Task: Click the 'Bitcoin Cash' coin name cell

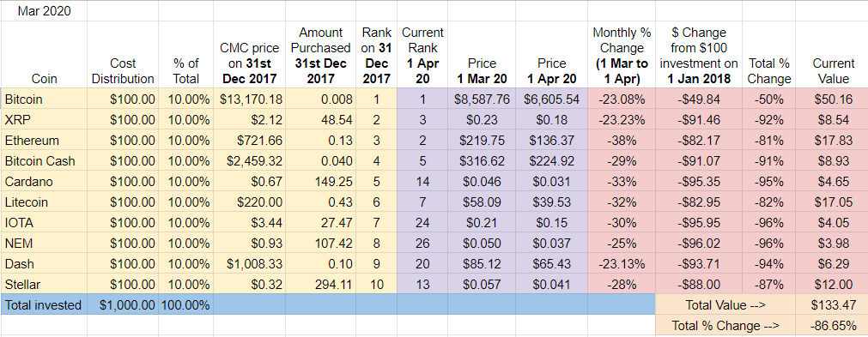Action: (x=44, y=161)
